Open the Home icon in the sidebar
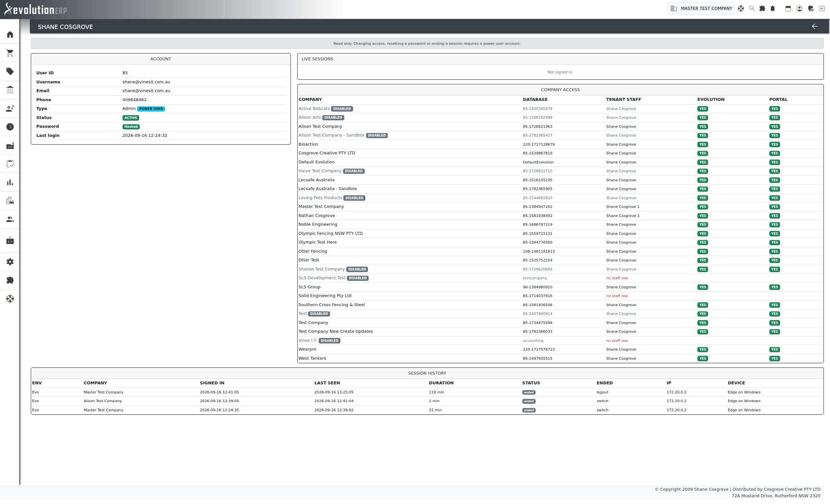830x504 pixels. click(x=10, y=35)
